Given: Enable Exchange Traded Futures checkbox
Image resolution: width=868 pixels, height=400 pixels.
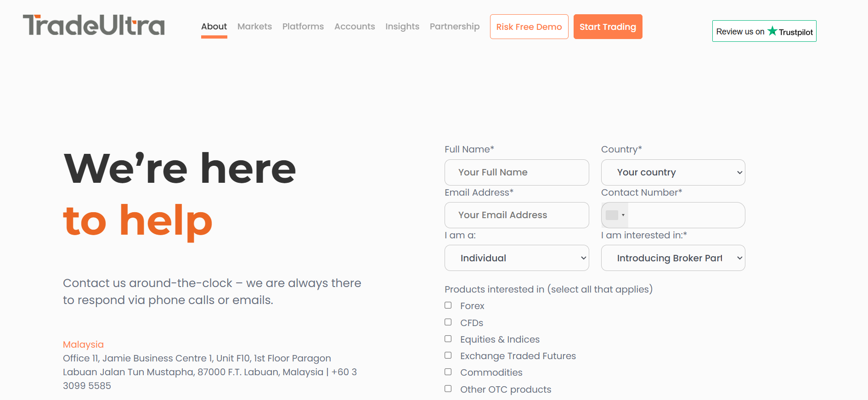Looking at the screenshot, I should (448, 355).
